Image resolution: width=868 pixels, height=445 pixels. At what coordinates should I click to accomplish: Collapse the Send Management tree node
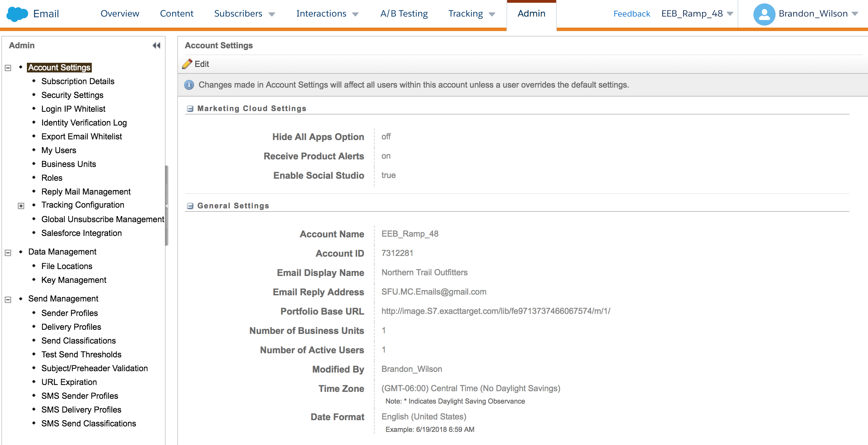point(8,300)
